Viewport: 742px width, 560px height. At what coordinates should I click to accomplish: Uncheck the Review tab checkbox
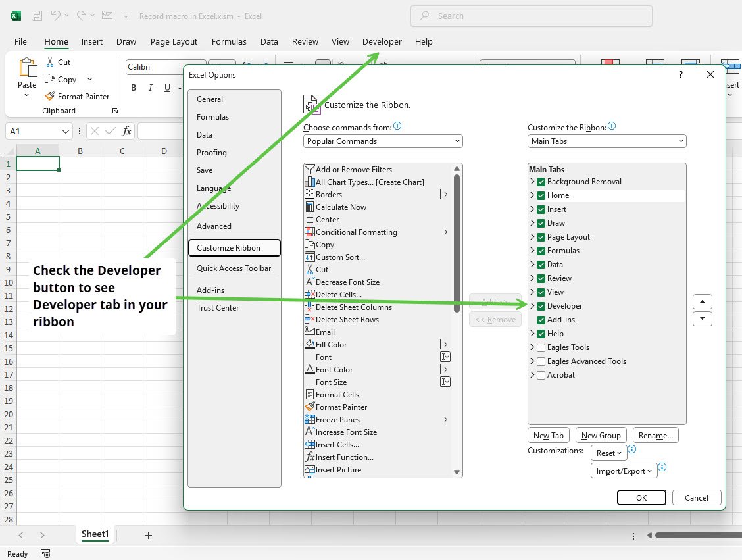pos(541,278)
